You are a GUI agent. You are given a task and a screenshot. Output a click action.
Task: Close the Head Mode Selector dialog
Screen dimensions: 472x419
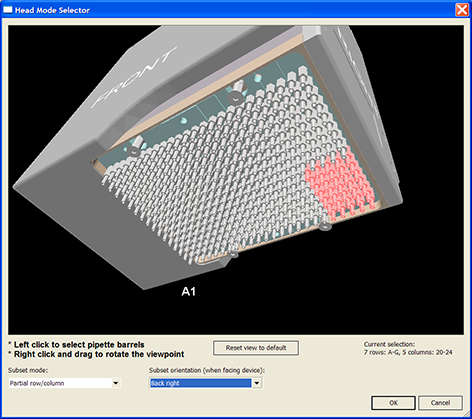click(x=462, y=10)
